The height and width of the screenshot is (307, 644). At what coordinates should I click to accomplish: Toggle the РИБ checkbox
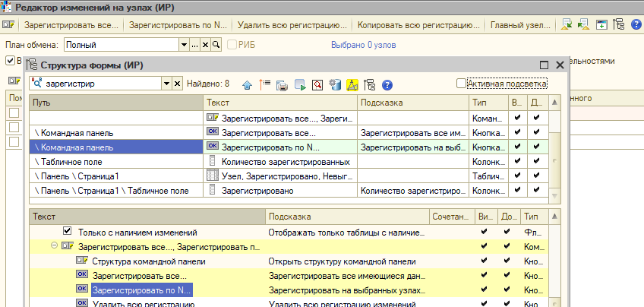coord(232,45)
